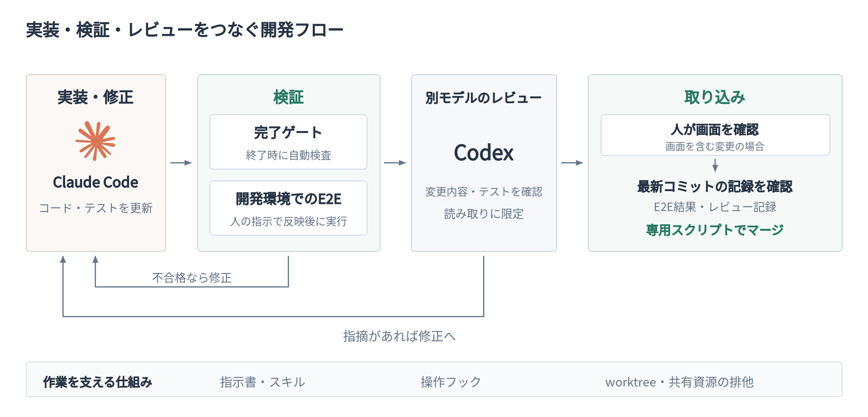Click the heading 最新コミットの記録を確認
The image size is (868, 417).
point(715,187)
